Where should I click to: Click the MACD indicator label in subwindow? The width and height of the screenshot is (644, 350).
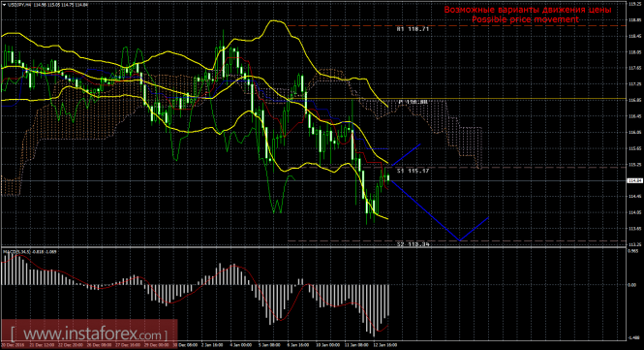point(30,251)
